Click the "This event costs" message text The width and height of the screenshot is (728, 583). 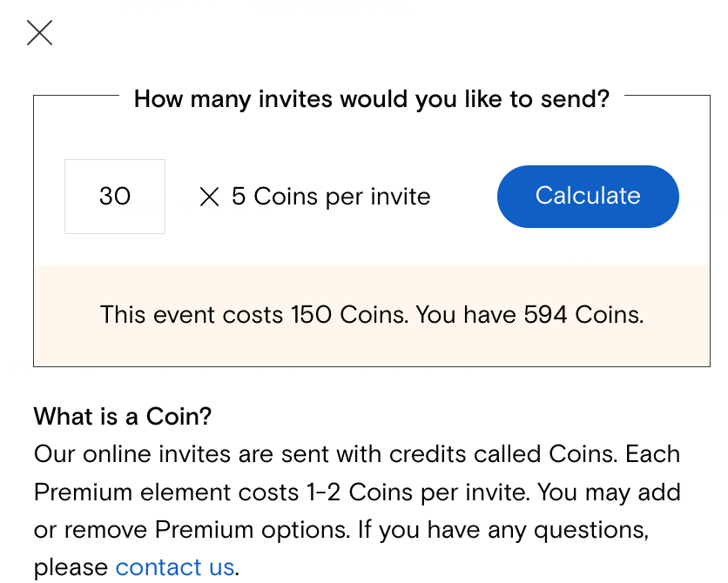[192, 315]
